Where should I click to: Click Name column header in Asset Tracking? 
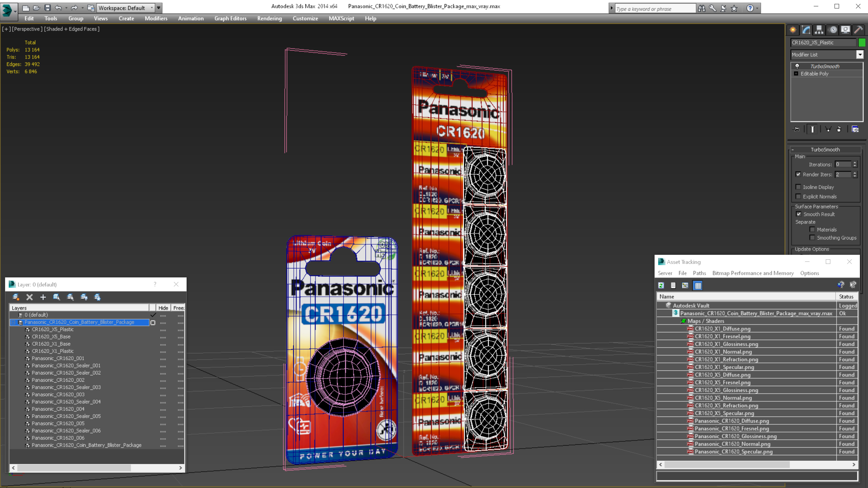point(746,296)
